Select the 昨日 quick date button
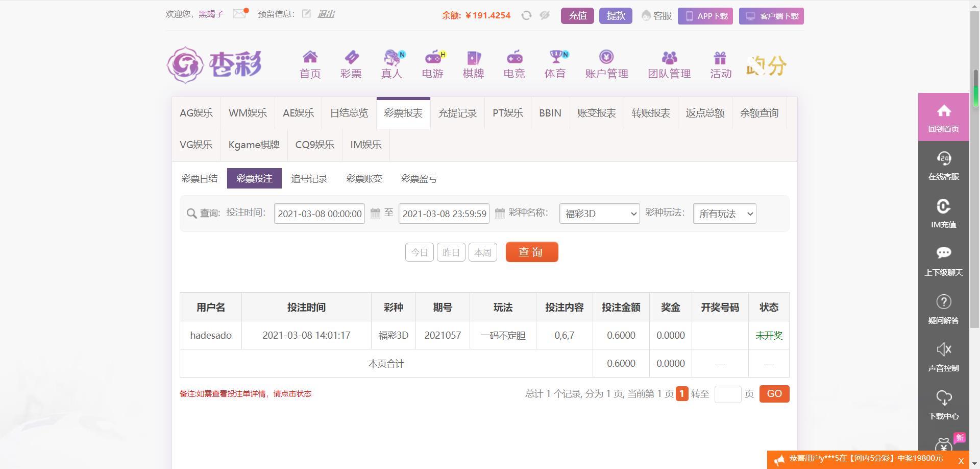 [451, 252]
